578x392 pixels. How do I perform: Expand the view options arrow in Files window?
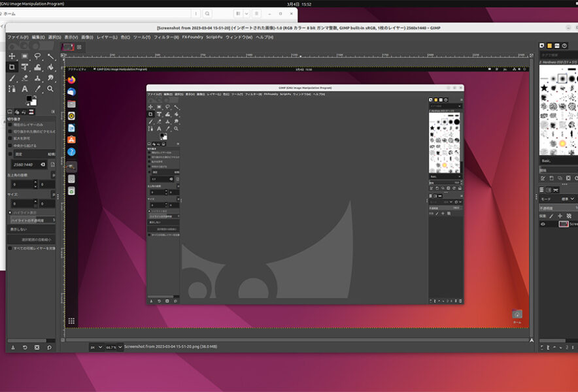coord(246,14)
